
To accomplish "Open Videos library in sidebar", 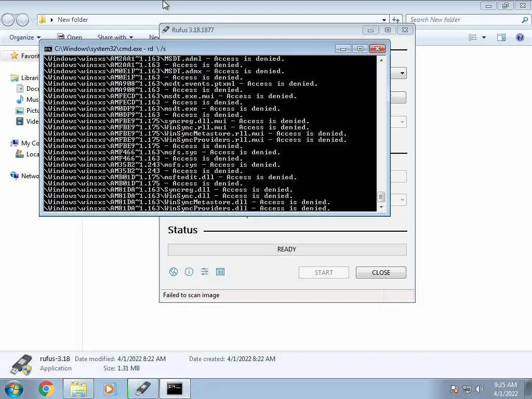I will click(x=28, y=121).
